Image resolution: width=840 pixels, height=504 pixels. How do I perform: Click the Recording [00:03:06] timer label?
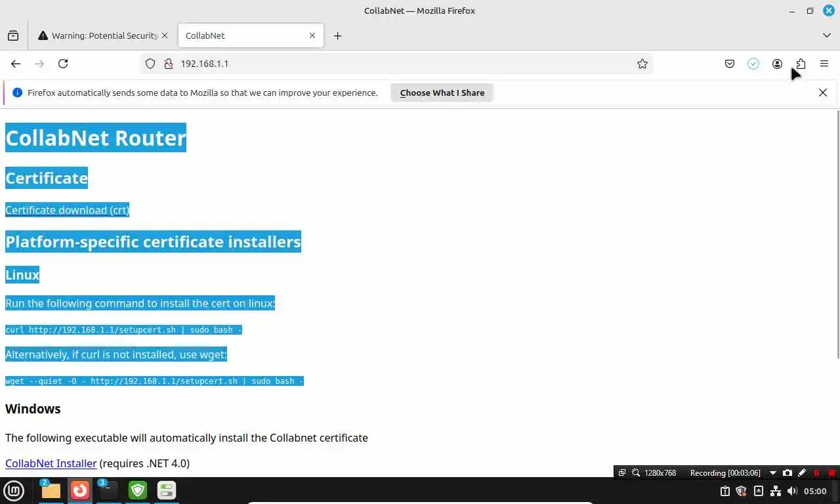pos(725,472)
